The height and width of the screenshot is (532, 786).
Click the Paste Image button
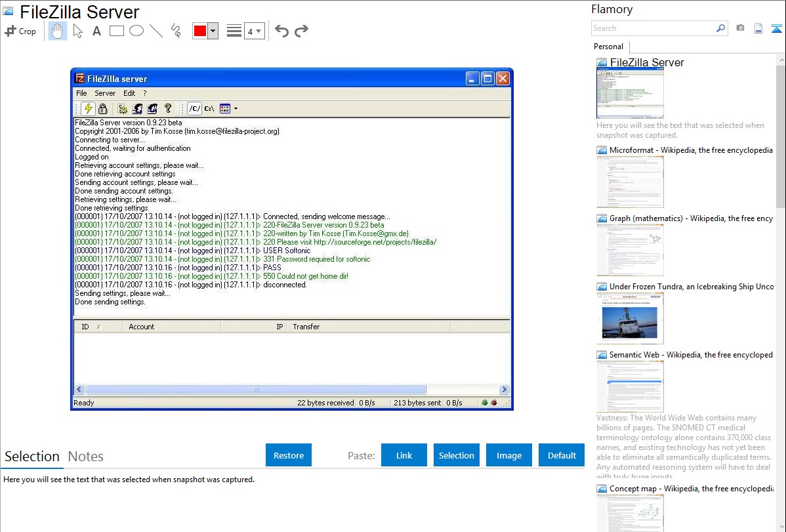pos(509,455)
